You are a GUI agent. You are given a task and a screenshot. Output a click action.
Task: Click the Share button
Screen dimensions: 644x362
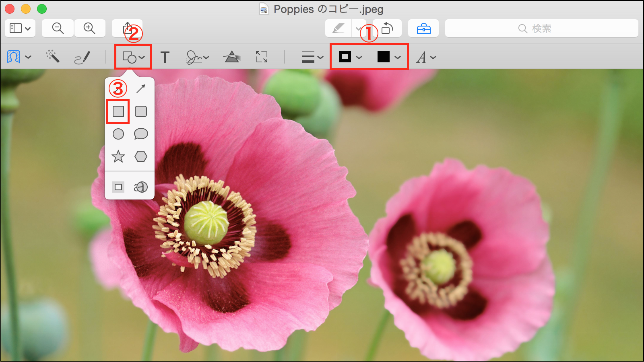click(x=127, y=29)
